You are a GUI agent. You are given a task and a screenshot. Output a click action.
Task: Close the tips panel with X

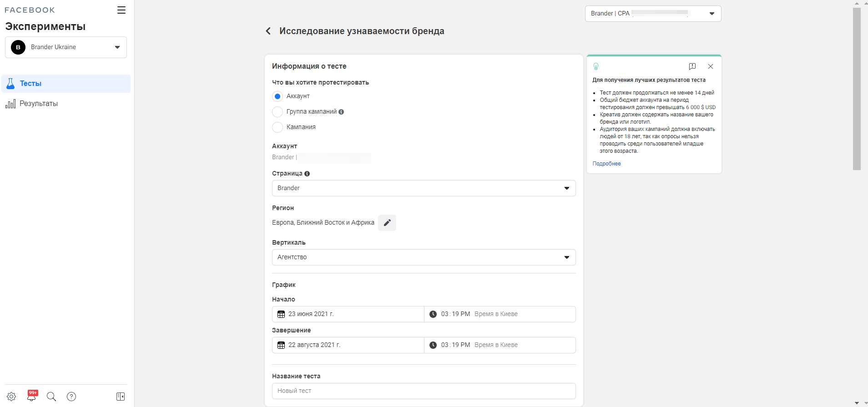pos(711,66)
